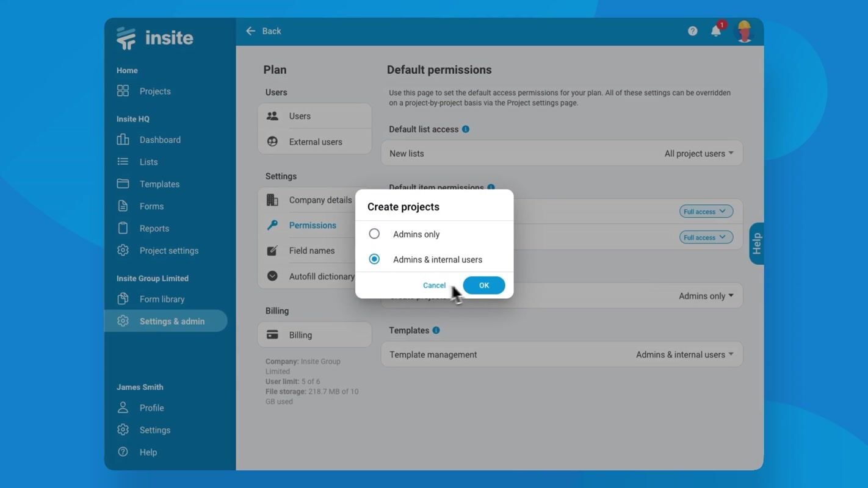Open the help question mark icon in header
This screenshot has height=488, width=868.
692,31
